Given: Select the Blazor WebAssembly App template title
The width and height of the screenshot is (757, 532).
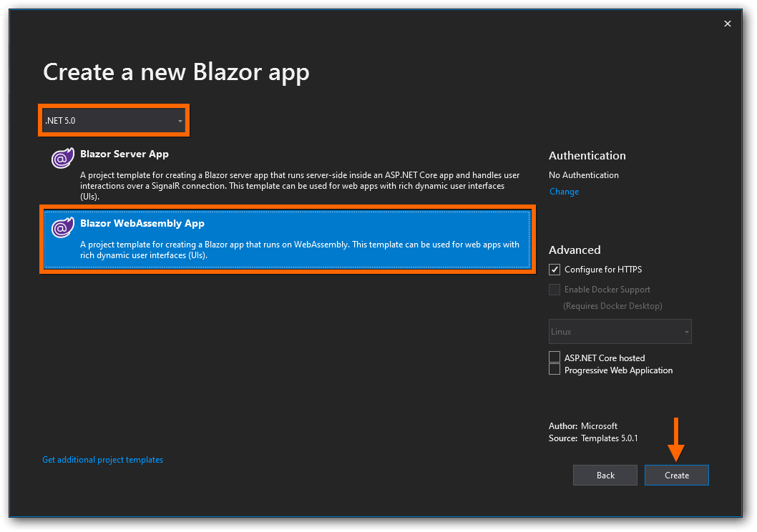Looking at the screenshot, I should click(x=142, y=223).
